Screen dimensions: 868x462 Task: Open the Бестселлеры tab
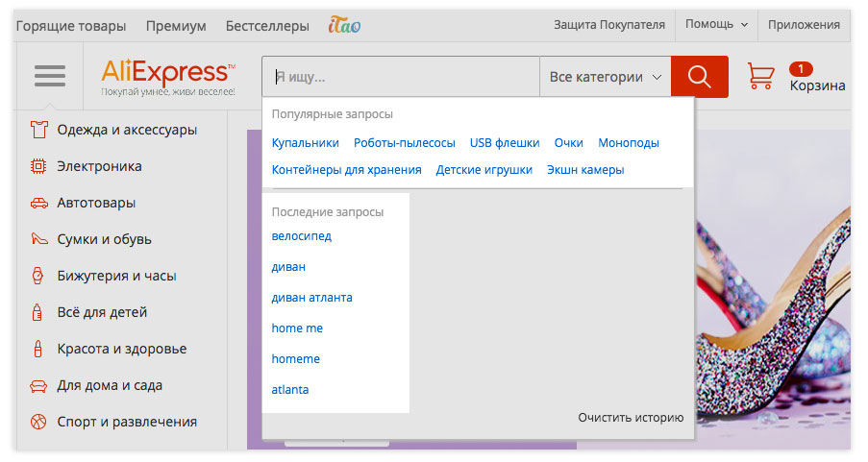(x=267, y=26)
